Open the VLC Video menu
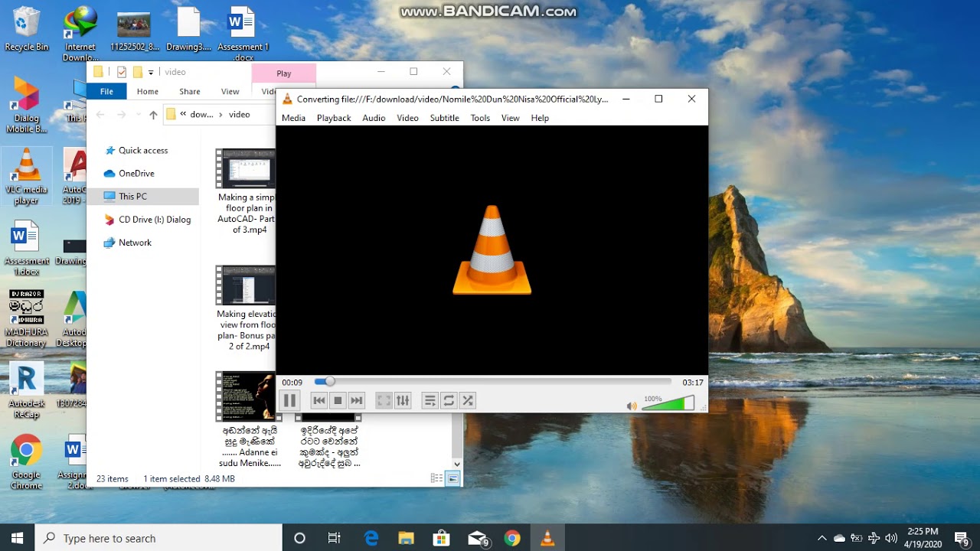Viewport: 980px width, 551px height. (x=407, y=118)
